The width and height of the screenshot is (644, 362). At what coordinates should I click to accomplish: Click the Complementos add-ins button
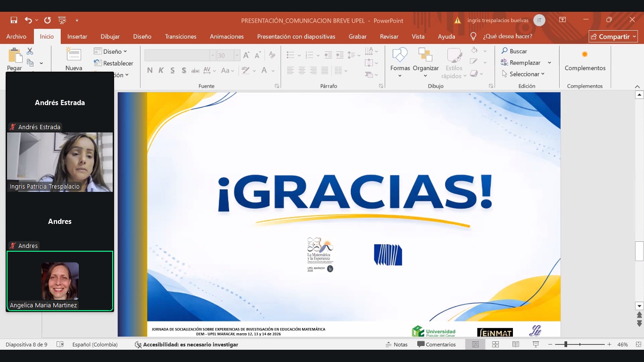pyautogui.click(x=585, y=61)
